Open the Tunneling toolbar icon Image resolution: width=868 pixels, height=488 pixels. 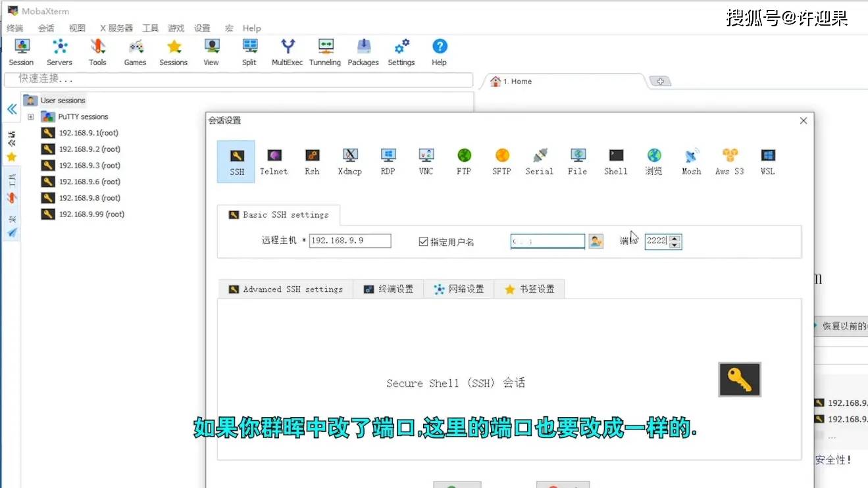(325, 52)
